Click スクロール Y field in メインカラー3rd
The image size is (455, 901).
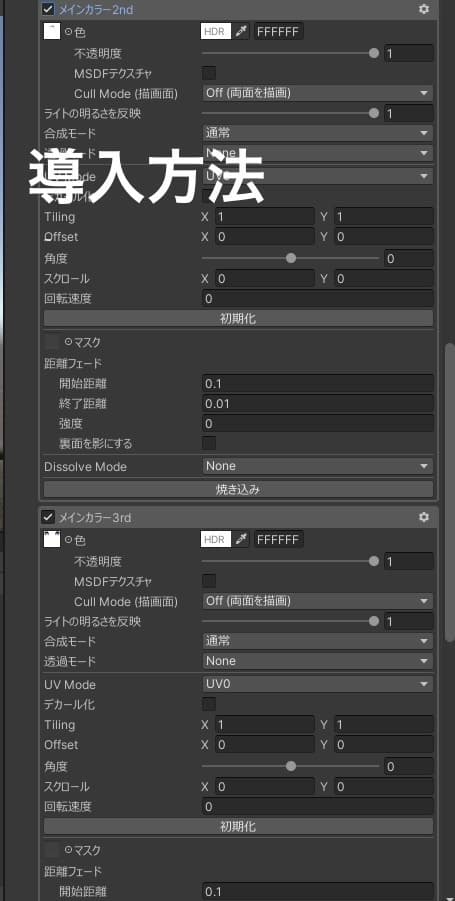(x=384, y=786)
